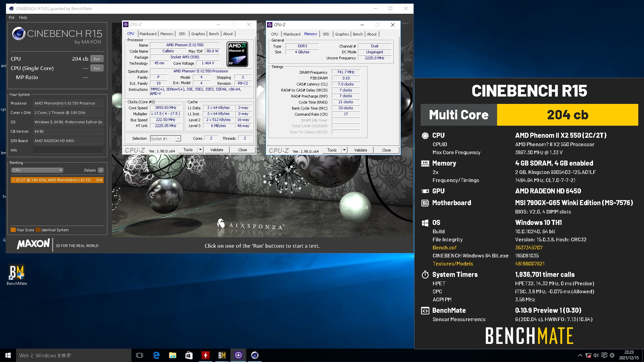Click Tools button in right CPU-Z
Viewport: 644px width, 362px height.
[332, 150]
